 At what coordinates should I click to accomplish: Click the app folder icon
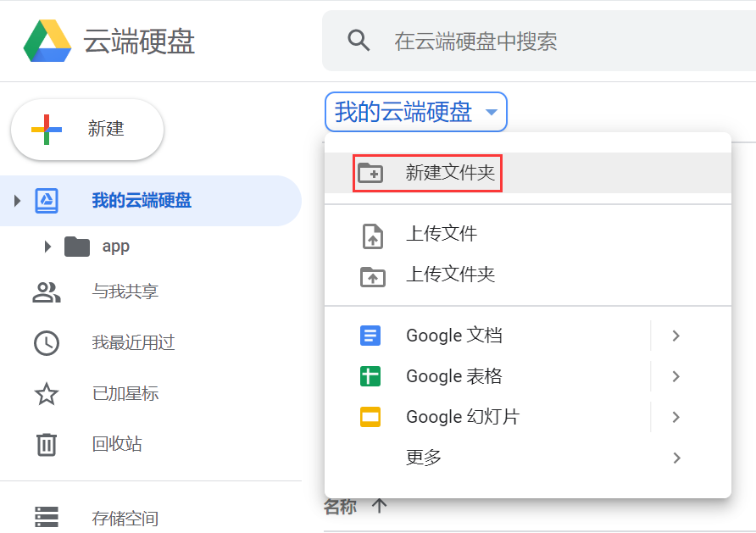(77, 247)
